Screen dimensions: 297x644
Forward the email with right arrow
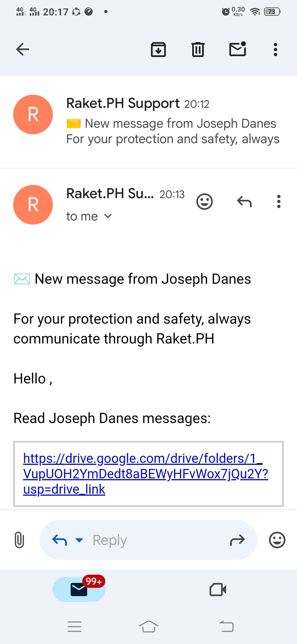(237, 540)
